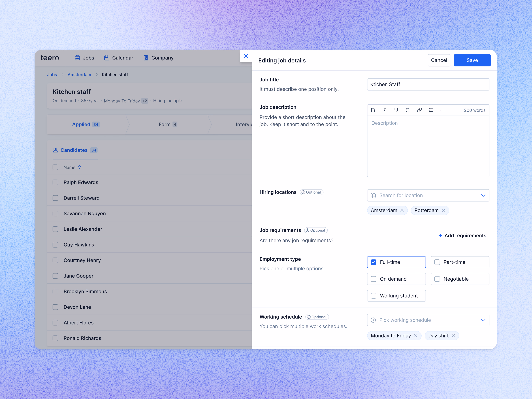532x399 pixels.
Task: Open the Jobs navigation item
Action: point(84,58)
